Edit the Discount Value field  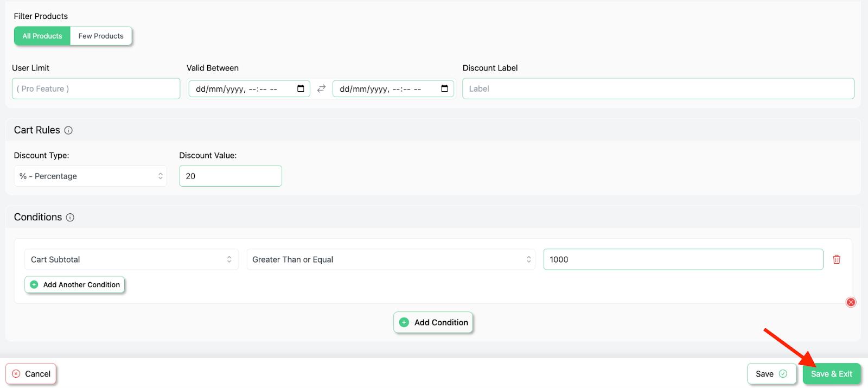point(231,176)
